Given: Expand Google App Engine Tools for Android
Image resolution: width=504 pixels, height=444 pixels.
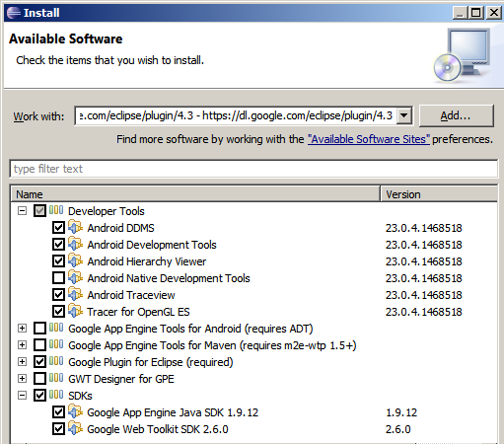Looking at the screenshot, I should pyautogui.click(x=22, y=329).
